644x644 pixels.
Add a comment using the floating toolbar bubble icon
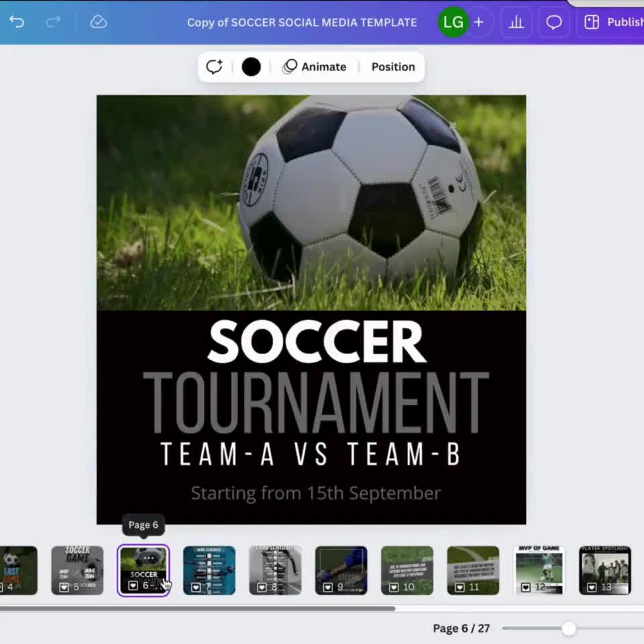(214, 66)
